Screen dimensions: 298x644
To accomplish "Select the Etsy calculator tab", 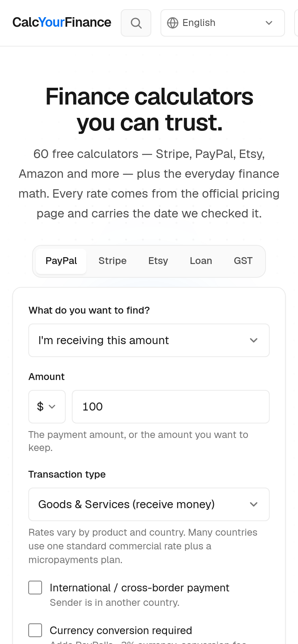I will 158,261.
